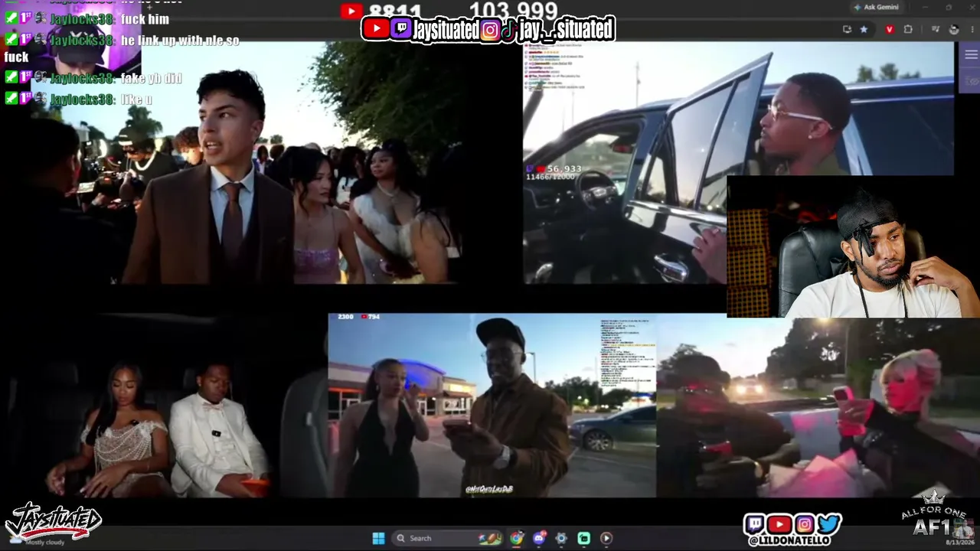The image size is (980, 551).
Task: Open the install app icon in address bar
Action: click(x=847, y=29)
